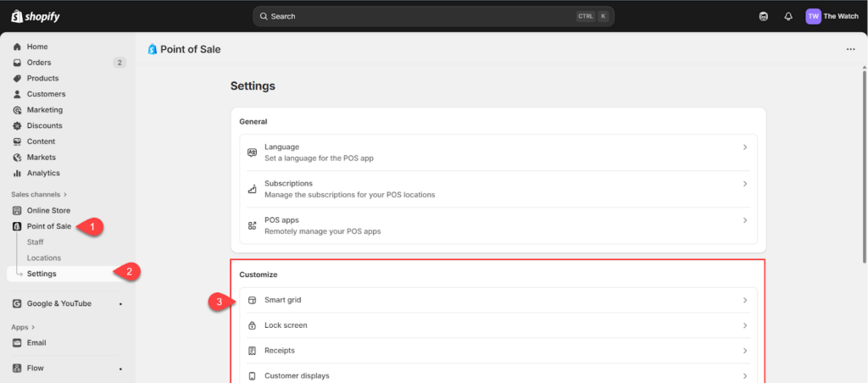868x383 pixels.
Task: Open Language settings via its chevron
Action: 745,147
